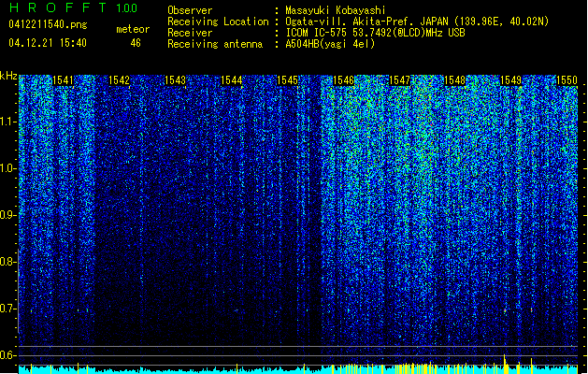Click the 1.0 kHz axis tick
Screen dimensions: 588x374
(8, 168)
